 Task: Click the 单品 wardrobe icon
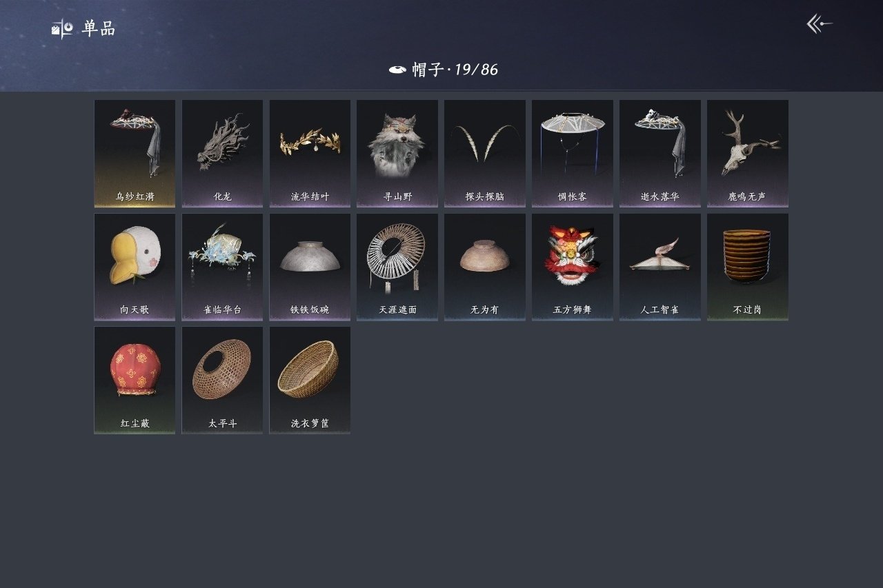click(x=62, y=29)
